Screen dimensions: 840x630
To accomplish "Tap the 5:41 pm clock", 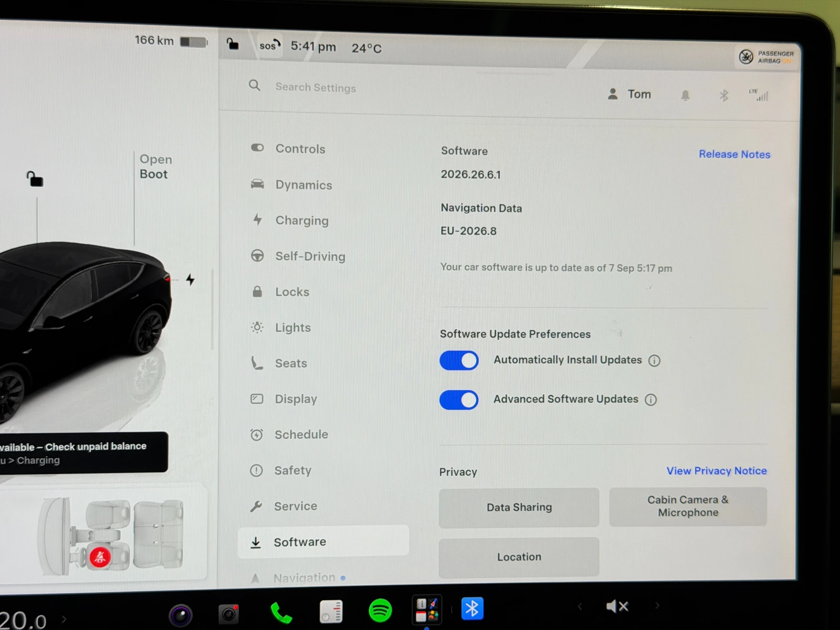I will [313, 46].
